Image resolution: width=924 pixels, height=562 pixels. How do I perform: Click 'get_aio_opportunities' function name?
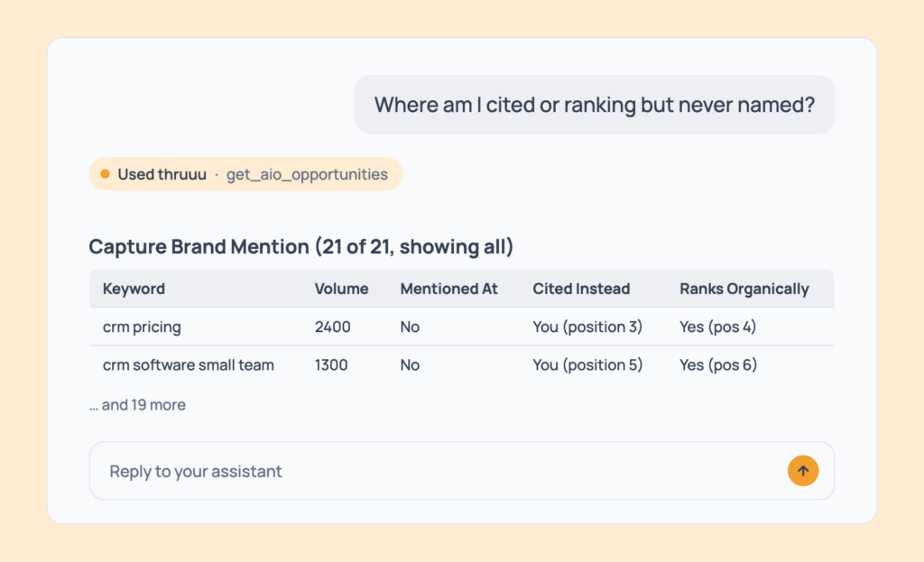[x=307, y=174]
